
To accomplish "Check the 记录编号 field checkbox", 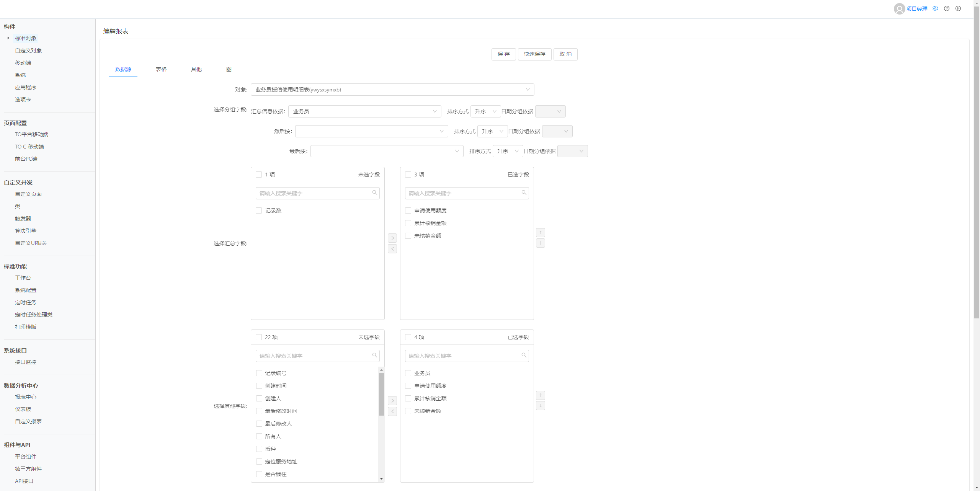I will (x=259, y=373).
